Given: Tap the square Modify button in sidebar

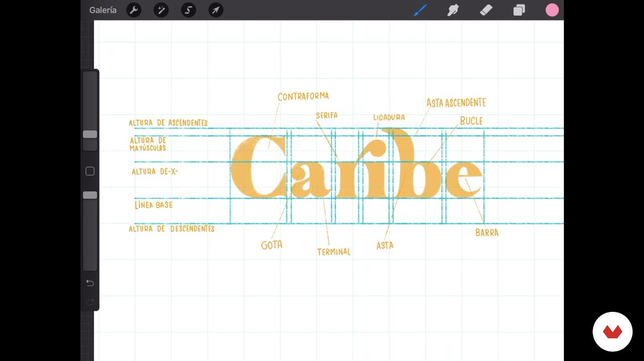Looking at the screenshot, I should tap(90, 171).
